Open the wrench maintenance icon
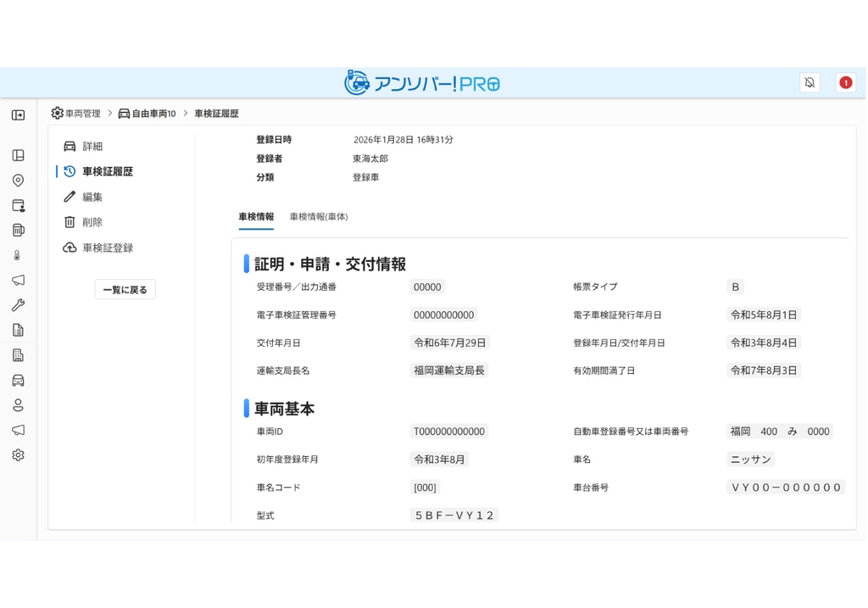Screen dimensions: 868x608 click(19, 305)
